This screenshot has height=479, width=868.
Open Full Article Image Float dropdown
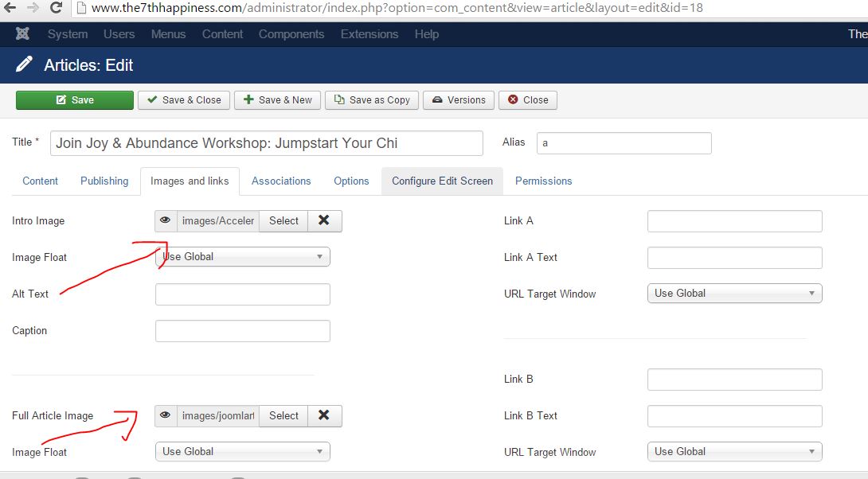coord(242,451)
